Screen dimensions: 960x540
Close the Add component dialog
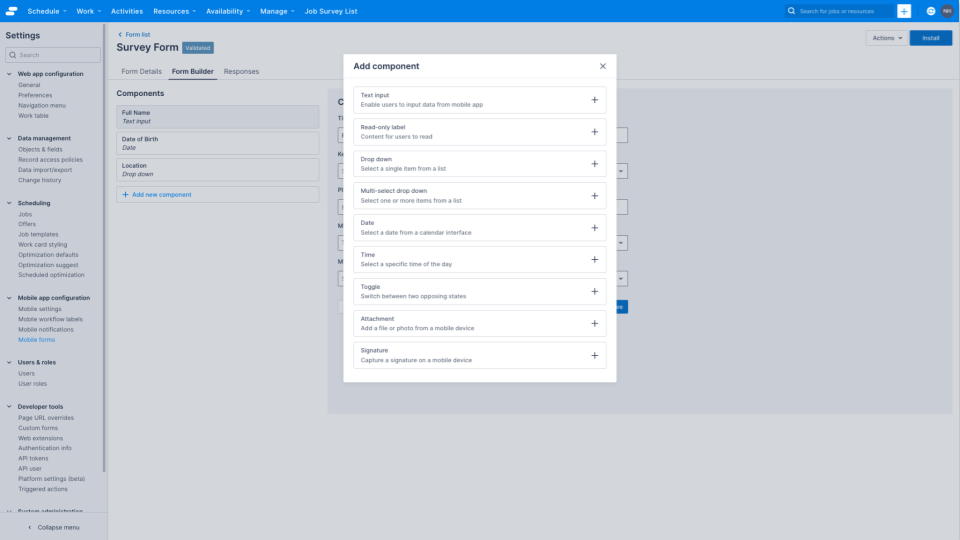[x=602, y=66]
